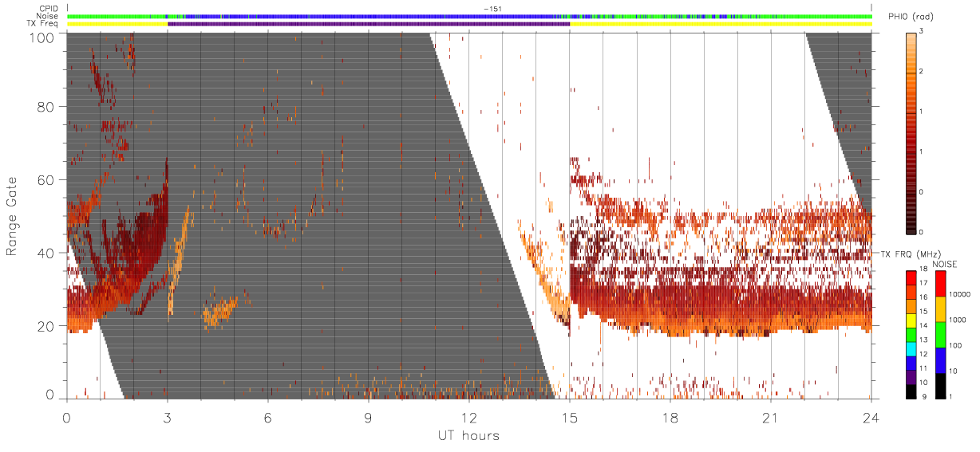Click blue swatch in the NOISE legend
The width and height of the screenshot is (980, 452).
[941, 360]
